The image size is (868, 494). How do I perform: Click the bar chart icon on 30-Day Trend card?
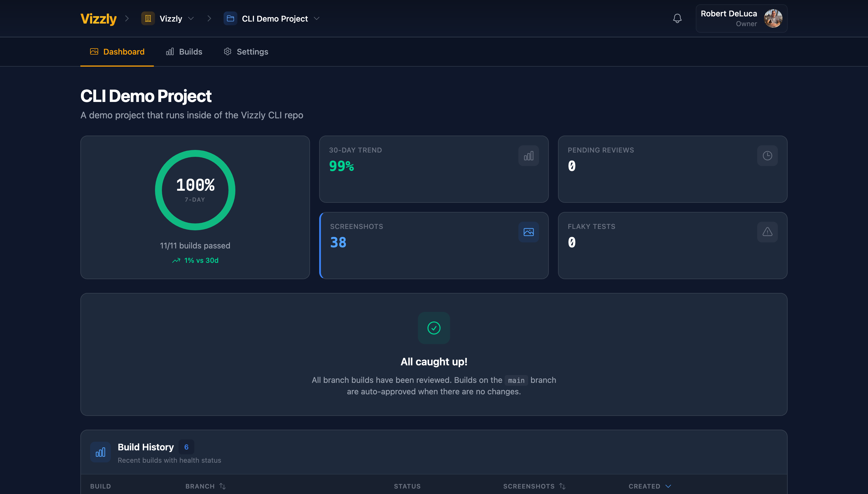(x=528, y=156)
